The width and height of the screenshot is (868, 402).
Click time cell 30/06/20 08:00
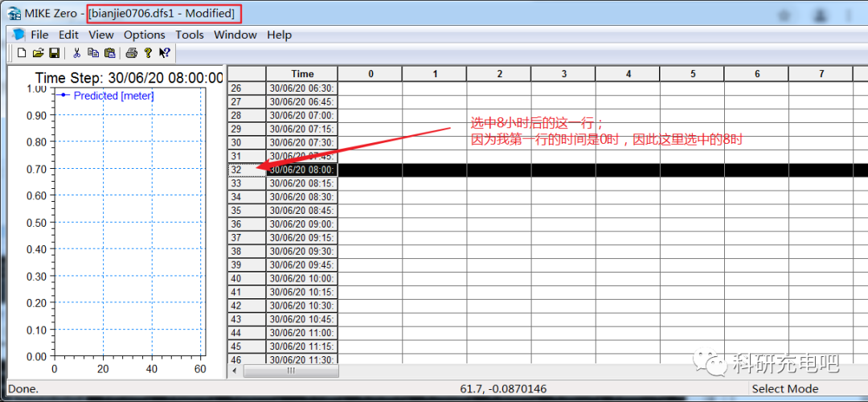[302, 170]
